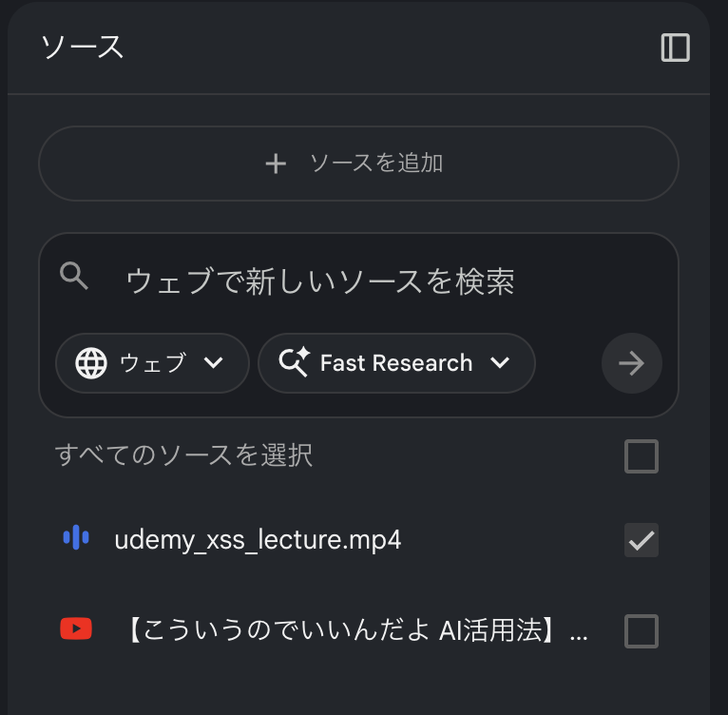Click the chevron beside Fast Research
Viewport: 728px width, 715px height.
coord(500,363)
